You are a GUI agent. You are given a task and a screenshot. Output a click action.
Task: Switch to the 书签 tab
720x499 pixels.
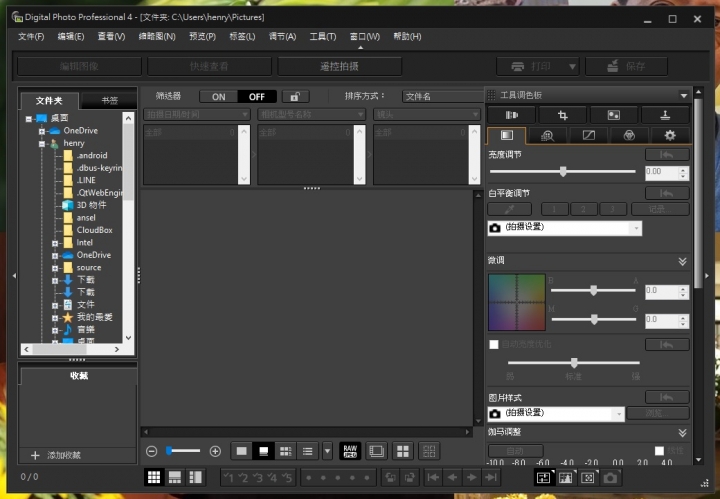pos(109,101)
